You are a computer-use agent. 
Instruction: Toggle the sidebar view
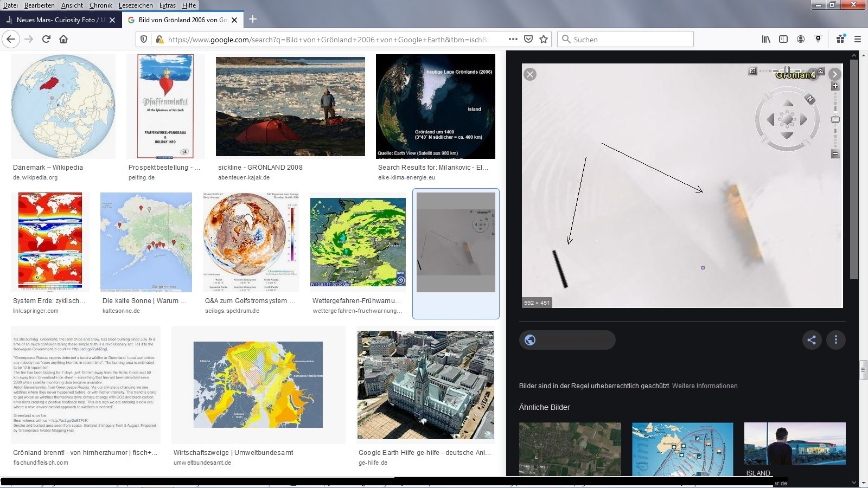(x=783, y=39)
